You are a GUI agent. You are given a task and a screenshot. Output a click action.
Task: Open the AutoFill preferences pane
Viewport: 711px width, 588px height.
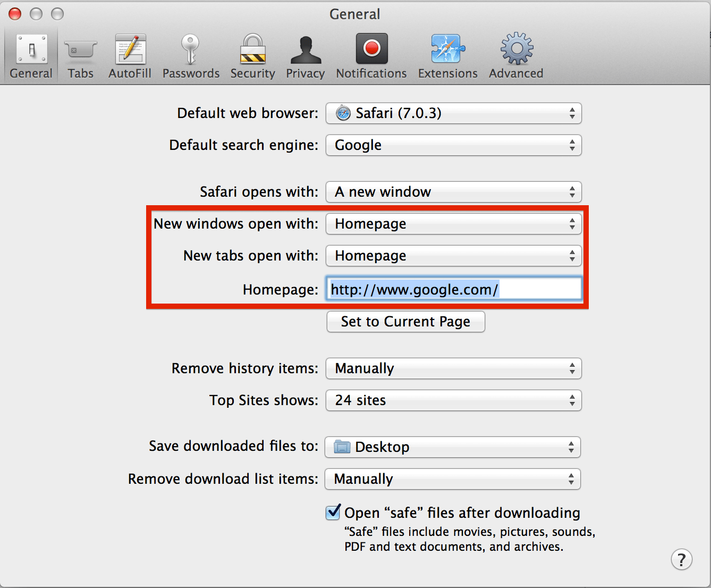130,56
